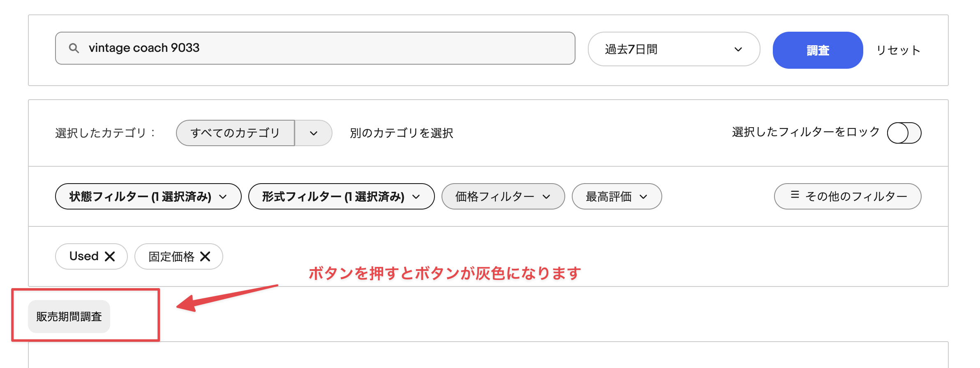The image size is (980, 368).
Task: Click the magnifying glass search icon
Action: pyautogui.click(x=74, y=48)
